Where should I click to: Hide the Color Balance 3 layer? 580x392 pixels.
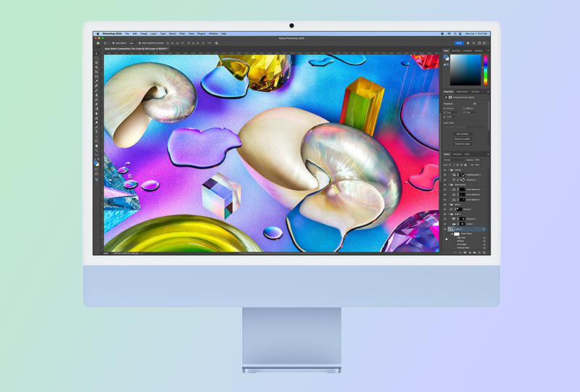445,189
